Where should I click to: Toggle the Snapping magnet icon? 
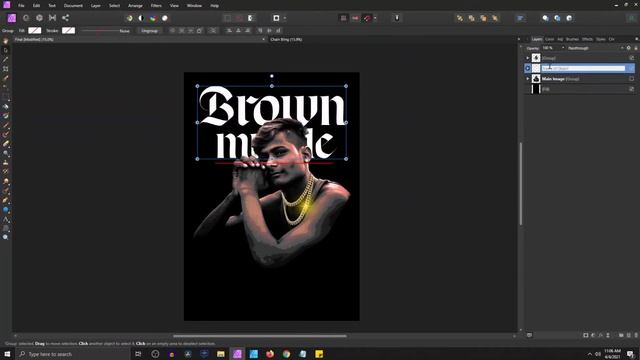tap(367, 18)
